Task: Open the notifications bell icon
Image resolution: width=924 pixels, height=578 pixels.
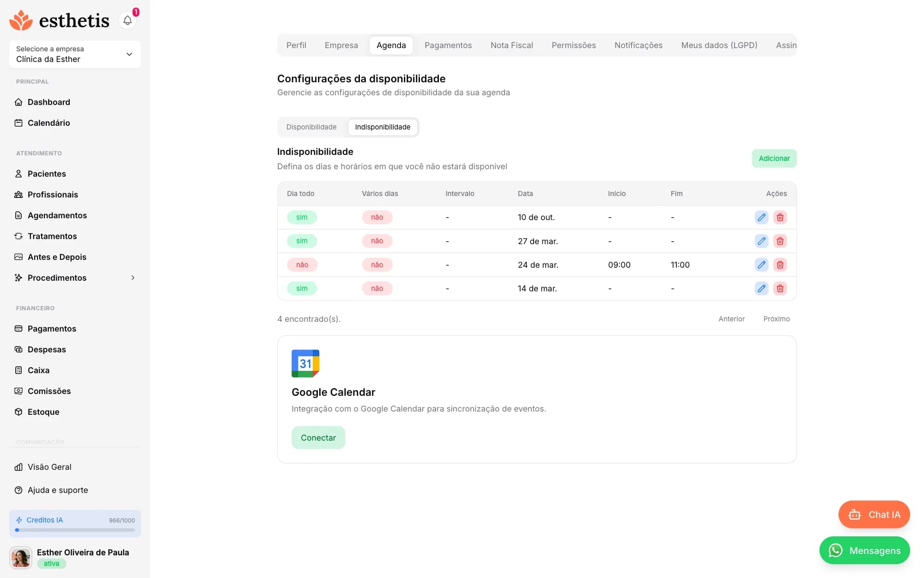Action: pyautogui.click(x=128, y=20)
